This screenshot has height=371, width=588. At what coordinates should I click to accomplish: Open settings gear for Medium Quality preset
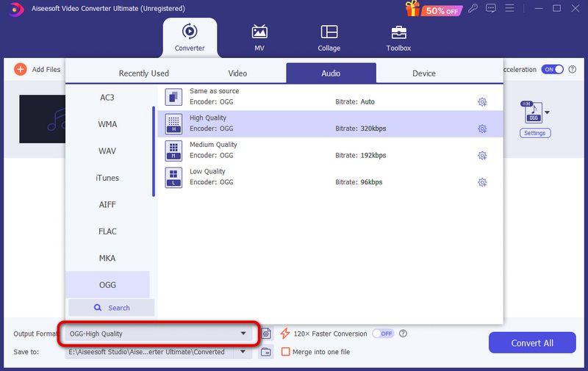pyautogui.click(x=482, y=156)
